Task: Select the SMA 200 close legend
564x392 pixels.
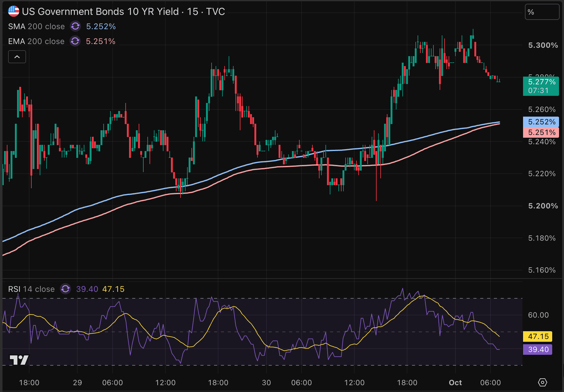Action: coord(36,26)
